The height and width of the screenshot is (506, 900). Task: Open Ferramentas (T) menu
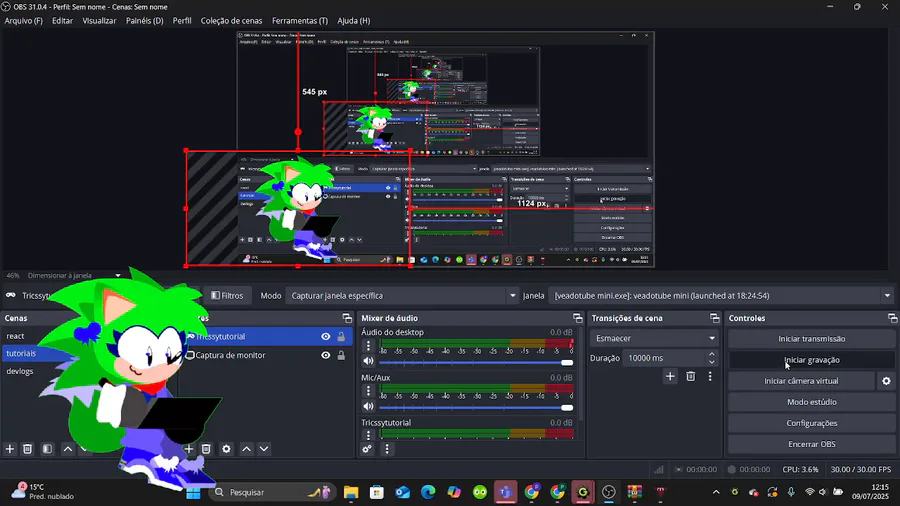click(x=300, y=21)
